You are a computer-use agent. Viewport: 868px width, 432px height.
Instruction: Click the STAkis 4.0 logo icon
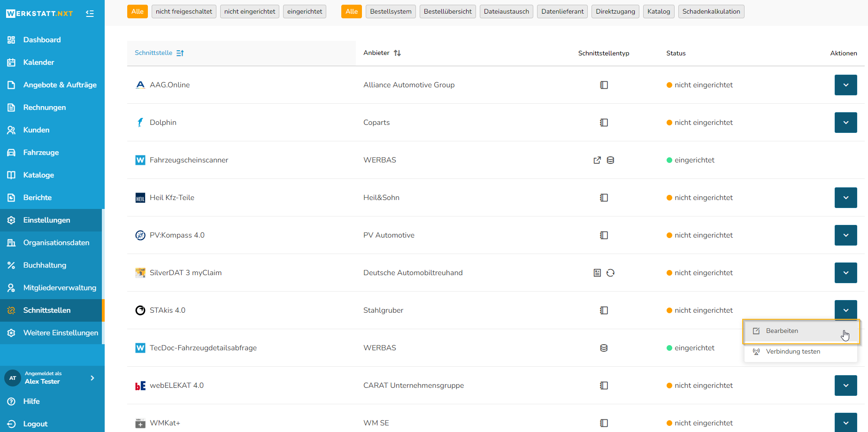pyautogui.click(x=140, y=310)
